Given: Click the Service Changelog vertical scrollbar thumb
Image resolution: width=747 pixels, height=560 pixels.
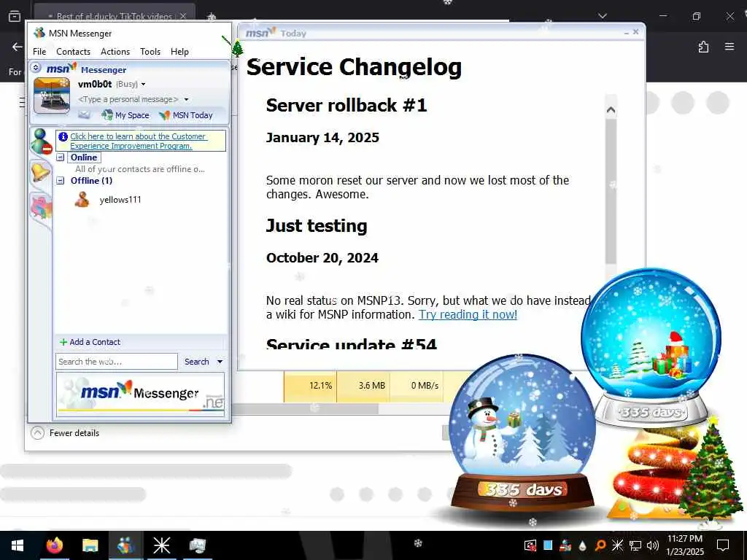Looking at the screenshot, I should 611,192.
